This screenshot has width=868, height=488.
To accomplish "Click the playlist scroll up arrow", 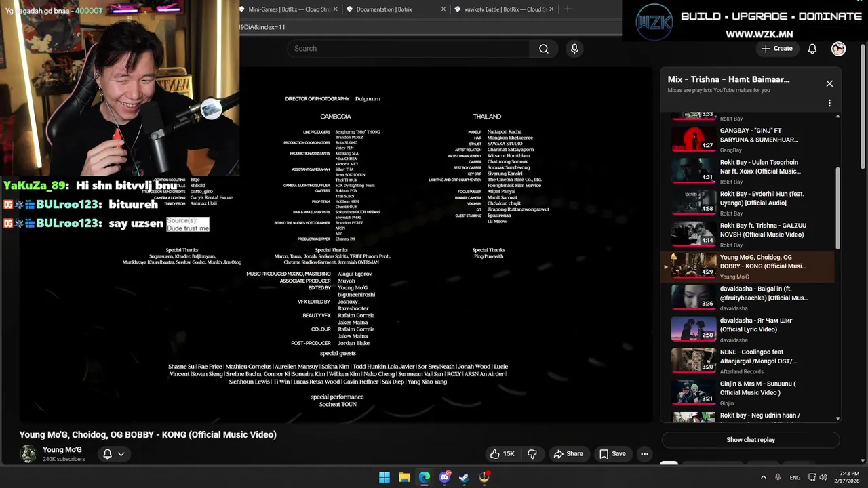I will [x=837, y=117].
